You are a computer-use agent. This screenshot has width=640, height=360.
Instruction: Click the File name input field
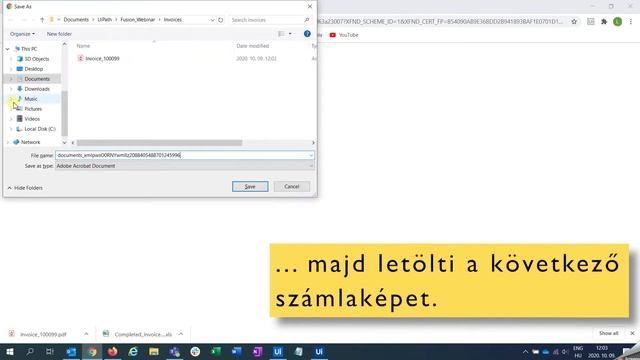[x=182, y=155]
